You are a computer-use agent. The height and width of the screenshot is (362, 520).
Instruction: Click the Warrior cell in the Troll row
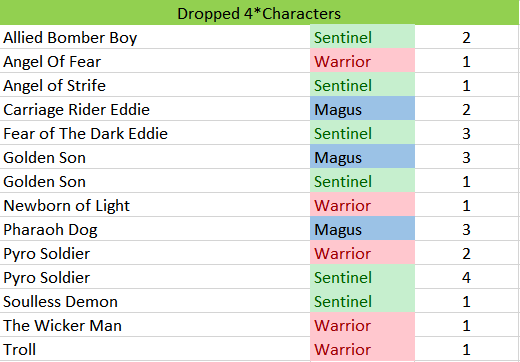click(363, 349)
